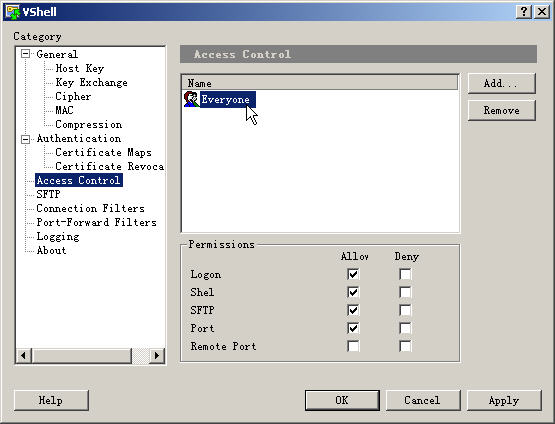Collapse the General tree node
The height and width of the screenshot is (424, 555).
tap(25, 54)
